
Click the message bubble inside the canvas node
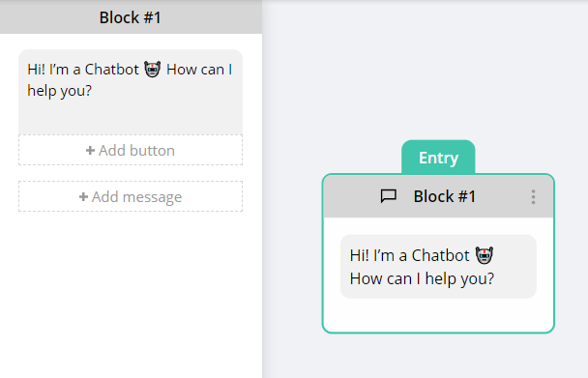click(438, 267)
